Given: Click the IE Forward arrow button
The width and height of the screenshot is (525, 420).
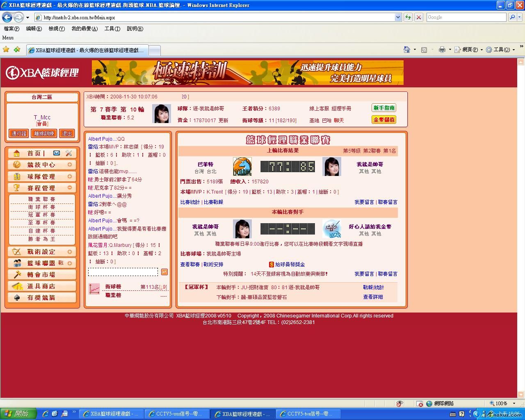Looking at the screenshot, I should tap(18, 17).
